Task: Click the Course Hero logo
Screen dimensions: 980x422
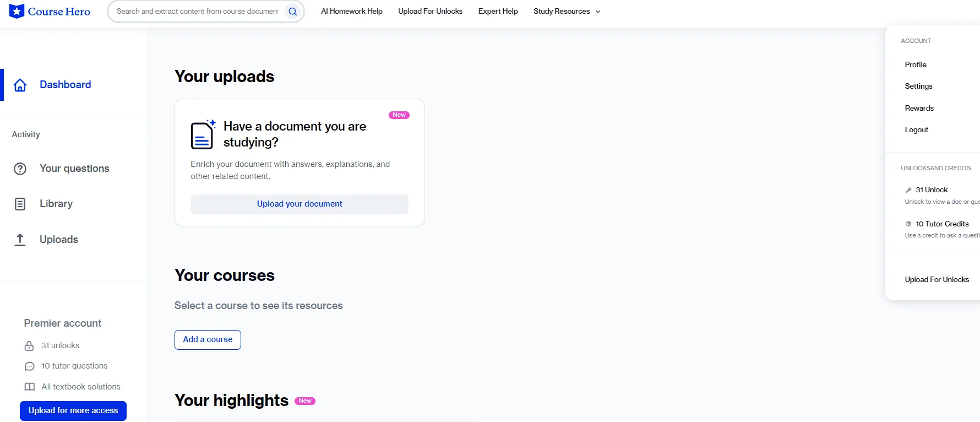Action: 50,11
